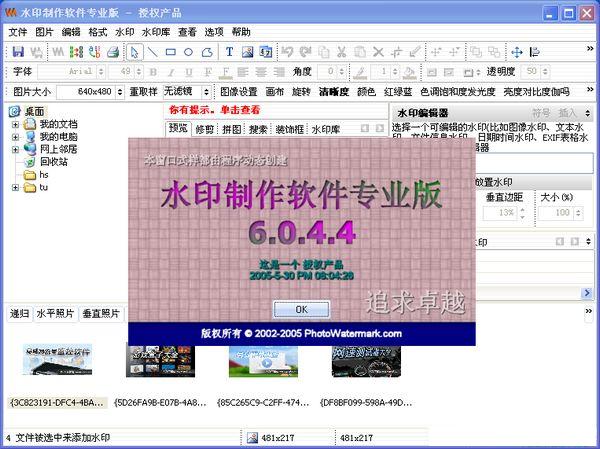Image resolution: width=600 pixels, height=449 pixels.
Task: Click the print icon in toolbar
Action: [113, 52]
